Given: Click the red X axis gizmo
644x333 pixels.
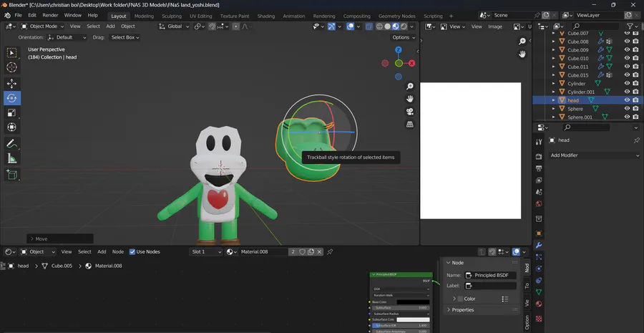Looking at the screenshot, I should coord(411,63).
